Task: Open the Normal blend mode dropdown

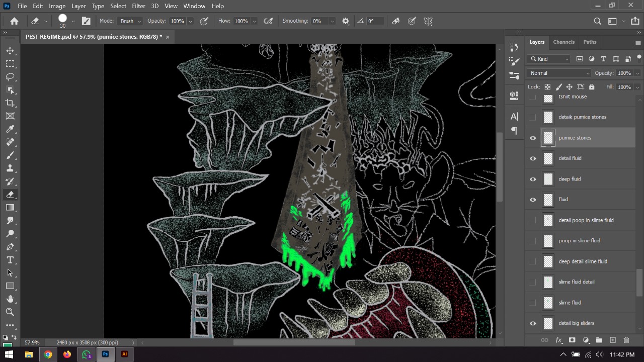Action: click(x=559, y=73)
